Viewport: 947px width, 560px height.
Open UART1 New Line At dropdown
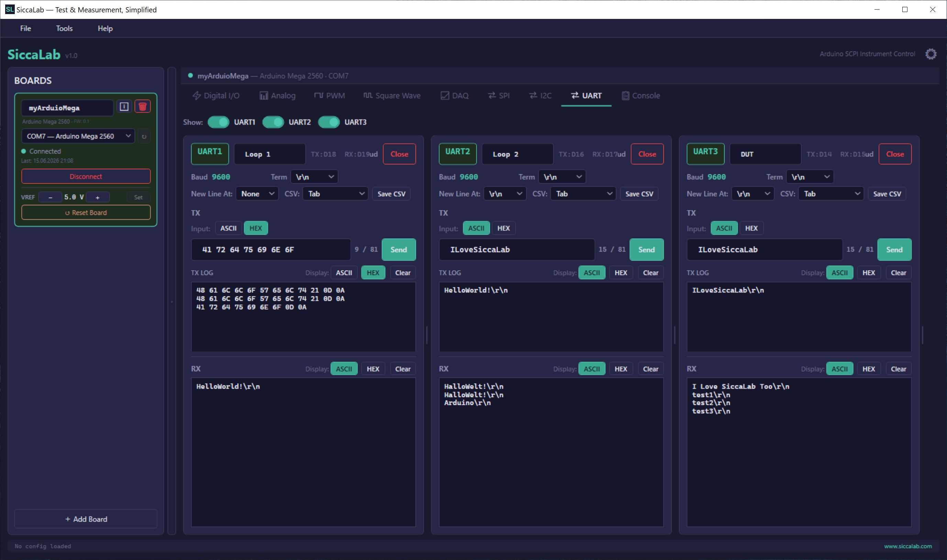click(x=257, y=194)
